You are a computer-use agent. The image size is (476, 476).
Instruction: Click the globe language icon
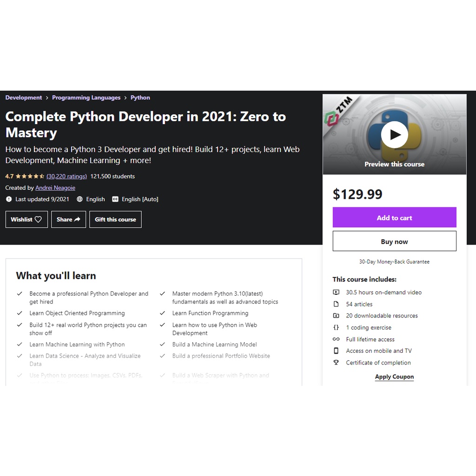tap(80, 199)
